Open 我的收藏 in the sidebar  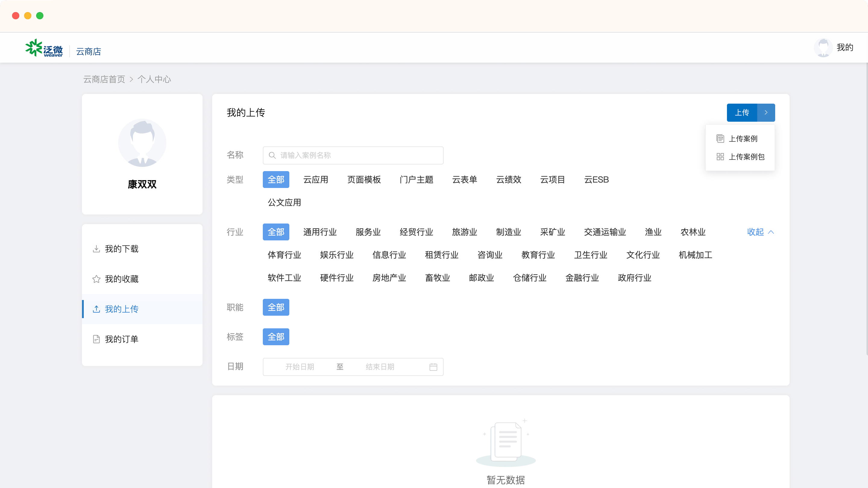pyautogui.click(x=142, y=279)
